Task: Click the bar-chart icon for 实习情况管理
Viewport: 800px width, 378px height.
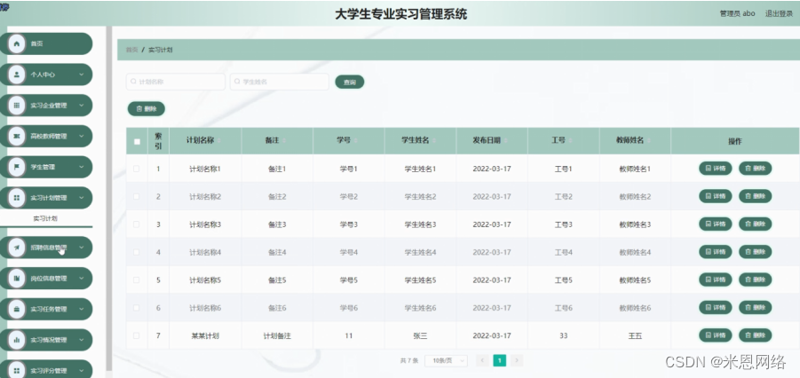Action: (x=17, y=340)
